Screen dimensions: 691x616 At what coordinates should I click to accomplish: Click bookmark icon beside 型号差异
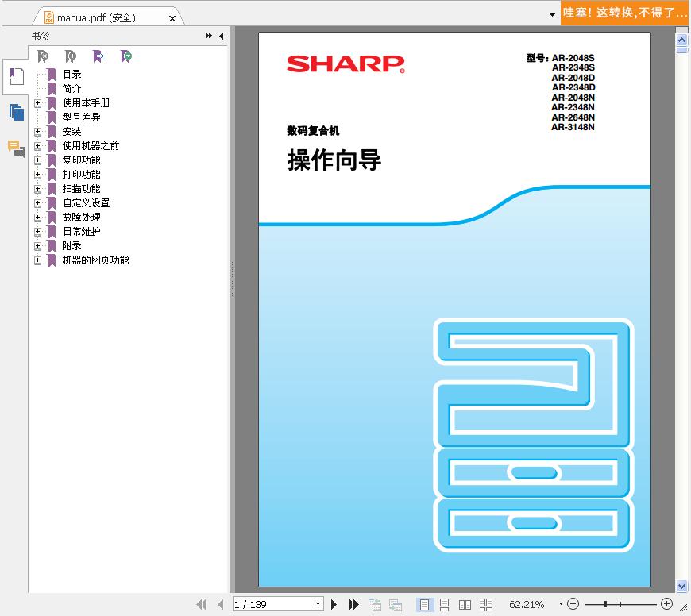pos(52,117)
